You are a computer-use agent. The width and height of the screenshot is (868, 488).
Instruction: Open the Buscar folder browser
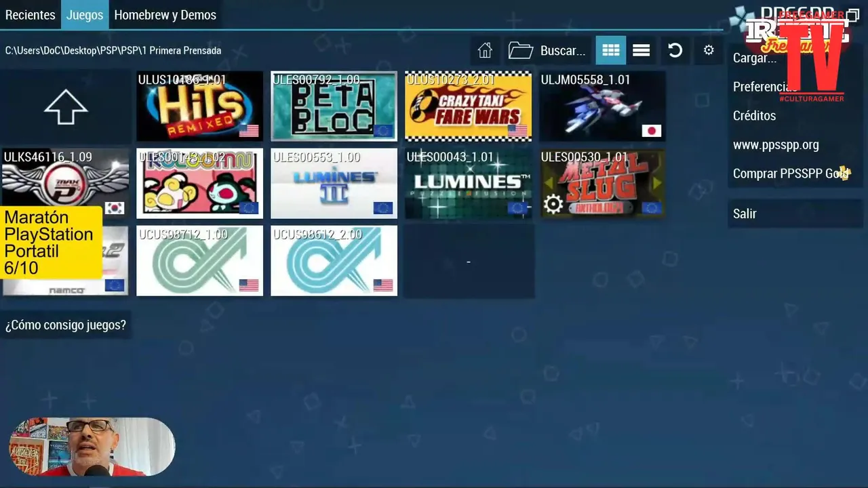[547, 50]
